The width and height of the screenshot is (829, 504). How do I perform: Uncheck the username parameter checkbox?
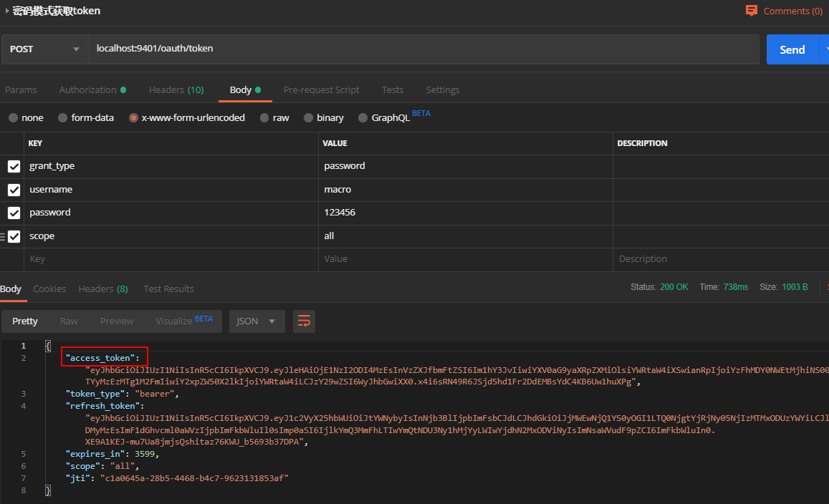coord(14,190)
